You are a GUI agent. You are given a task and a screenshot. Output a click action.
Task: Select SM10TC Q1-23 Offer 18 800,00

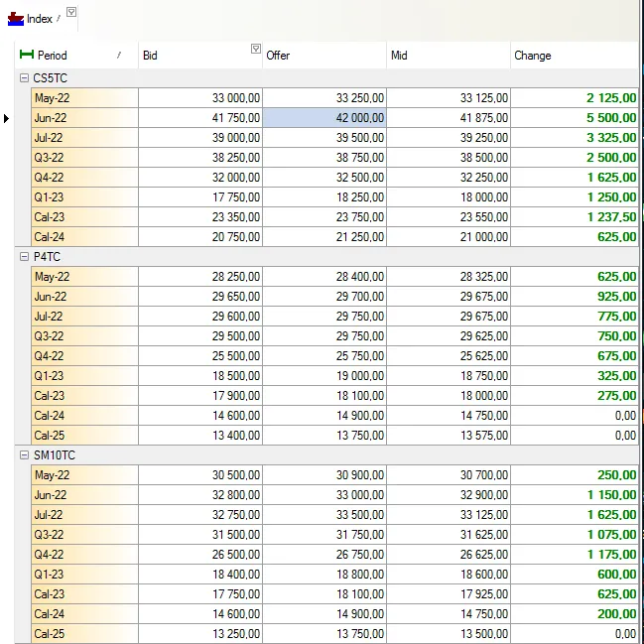coord(324,574)
